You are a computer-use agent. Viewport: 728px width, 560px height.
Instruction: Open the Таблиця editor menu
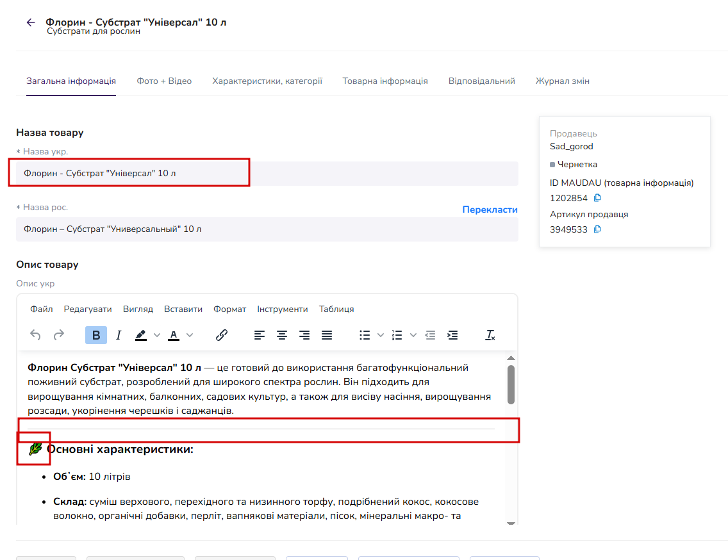[336, 309]
